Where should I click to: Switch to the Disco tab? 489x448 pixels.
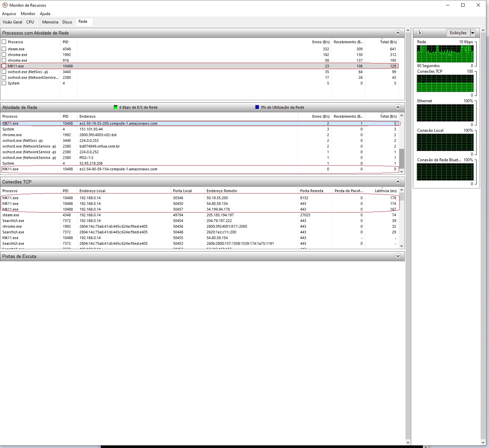coord(67,22)
